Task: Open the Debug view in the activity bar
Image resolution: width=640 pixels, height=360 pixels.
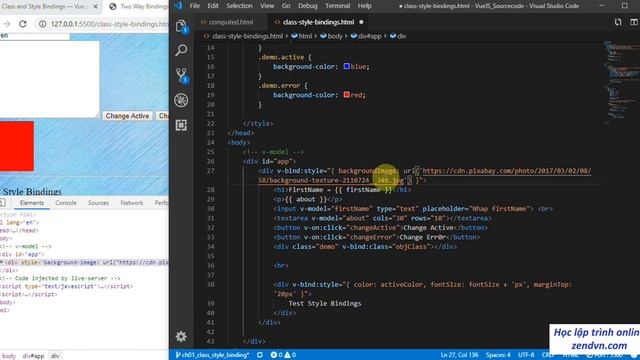Action: tap(182, 100)
